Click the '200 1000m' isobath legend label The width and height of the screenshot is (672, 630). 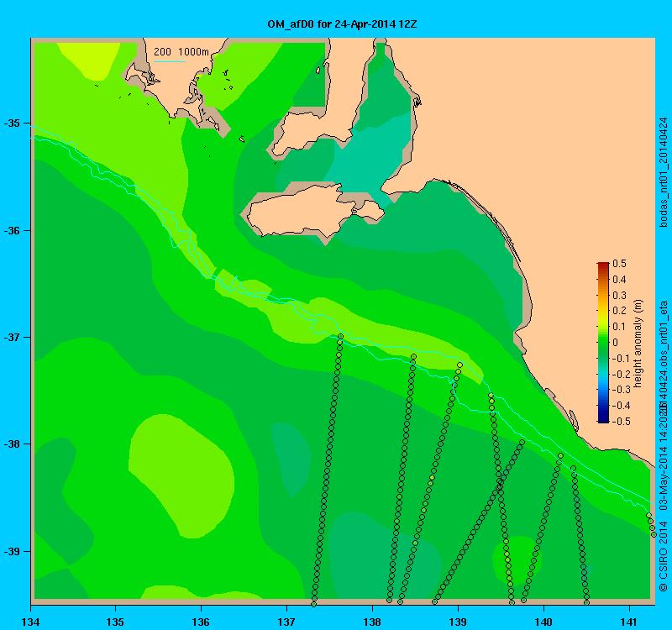coord(181,52)
